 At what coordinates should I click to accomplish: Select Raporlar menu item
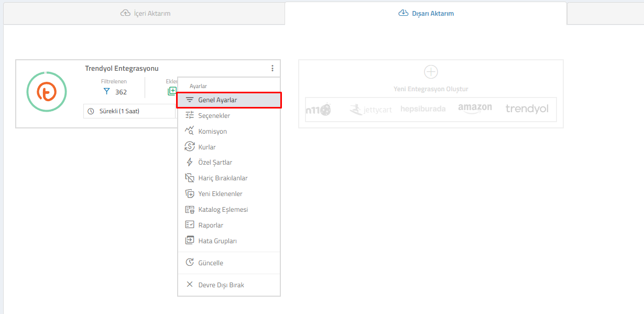tap(211, 225)
